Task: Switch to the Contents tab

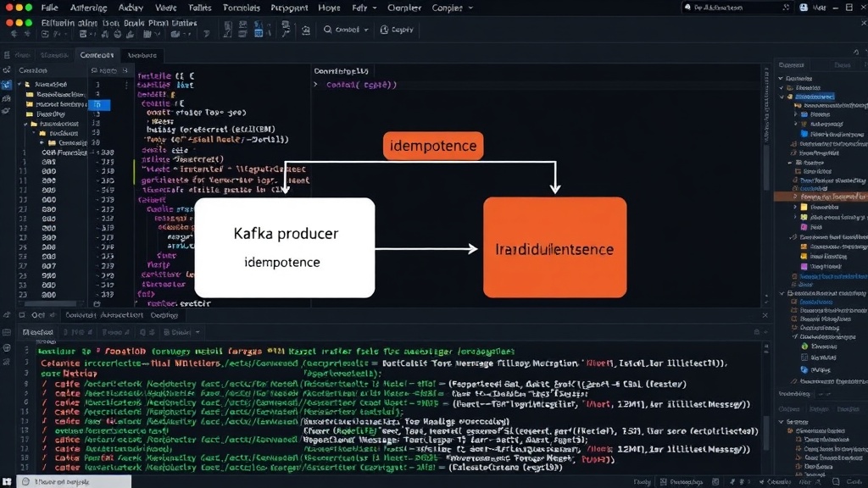Action: click(97, 55)
